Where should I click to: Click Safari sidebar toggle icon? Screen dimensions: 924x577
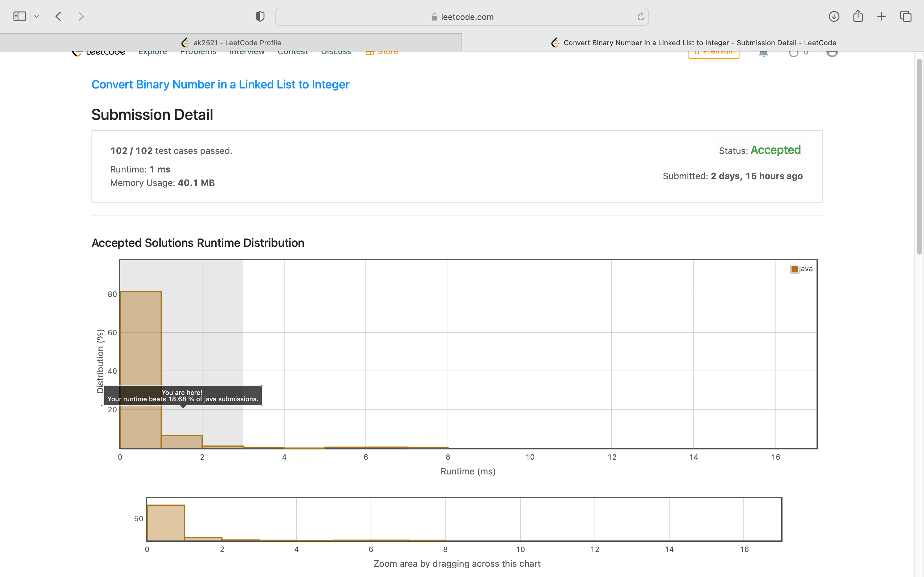[x=20, y=16]
